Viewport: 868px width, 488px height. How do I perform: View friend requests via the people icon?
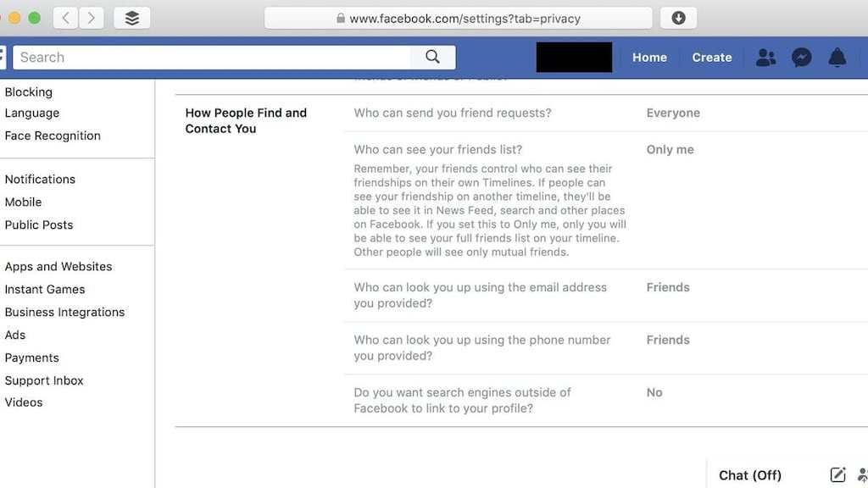tap(765, 57)
